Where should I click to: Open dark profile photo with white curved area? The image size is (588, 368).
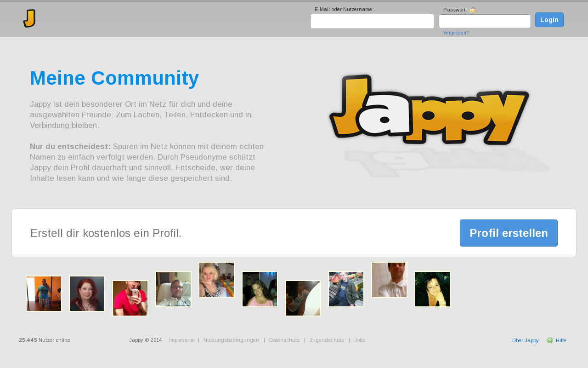tap(303, 298)
